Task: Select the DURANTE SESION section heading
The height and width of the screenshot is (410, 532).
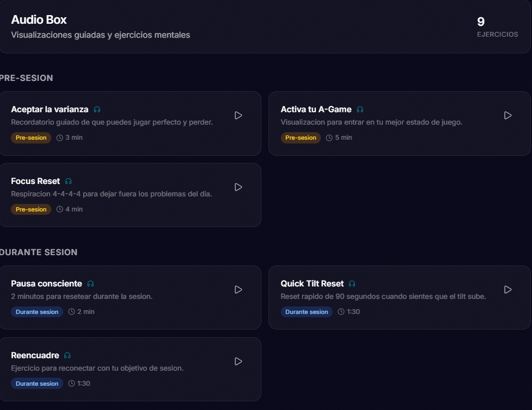Action: point(39,252)
